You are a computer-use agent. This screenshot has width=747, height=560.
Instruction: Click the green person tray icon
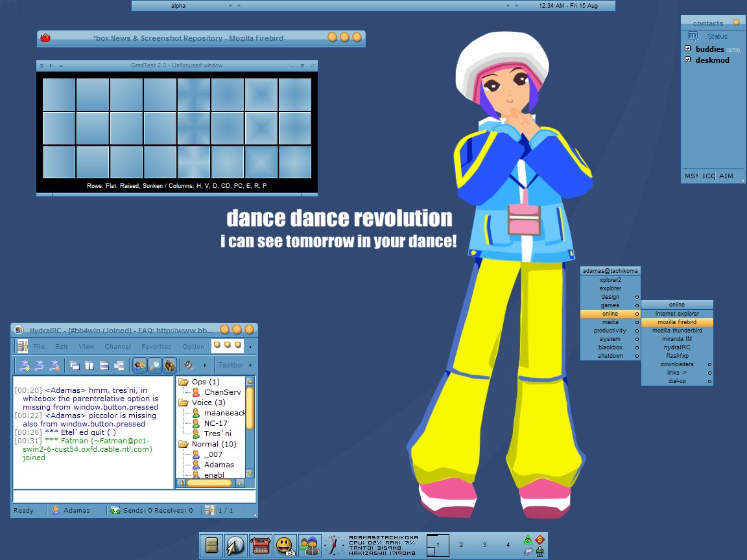tap(539, 552)
